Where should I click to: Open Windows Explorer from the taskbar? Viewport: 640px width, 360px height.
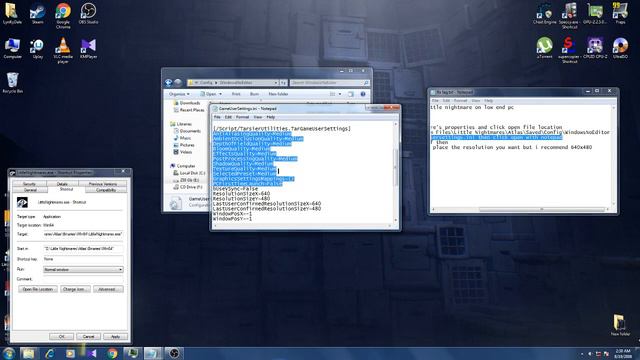28,353
